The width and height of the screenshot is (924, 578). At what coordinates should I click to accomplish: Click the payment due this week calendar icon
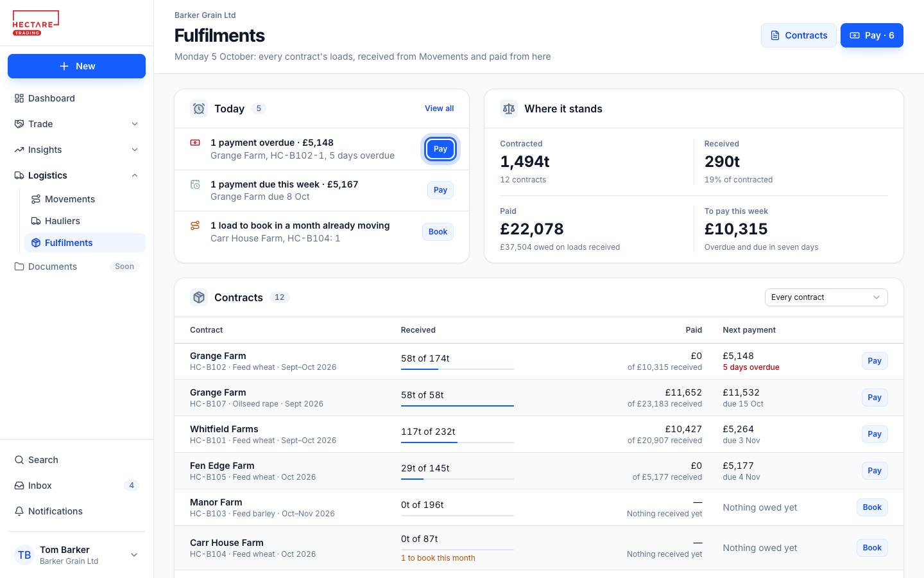[x=195, y=184]
